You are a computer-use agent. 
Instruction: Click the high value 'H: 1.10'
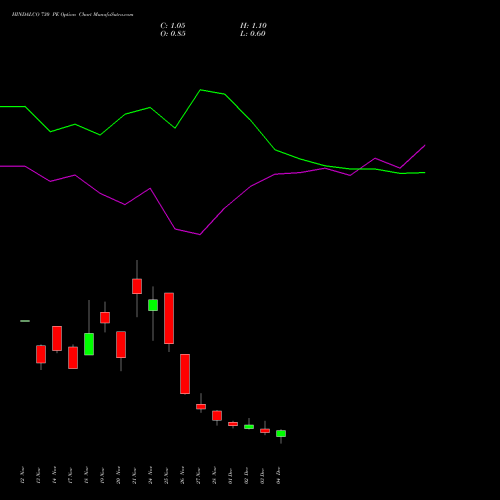[x=253, y=26]
